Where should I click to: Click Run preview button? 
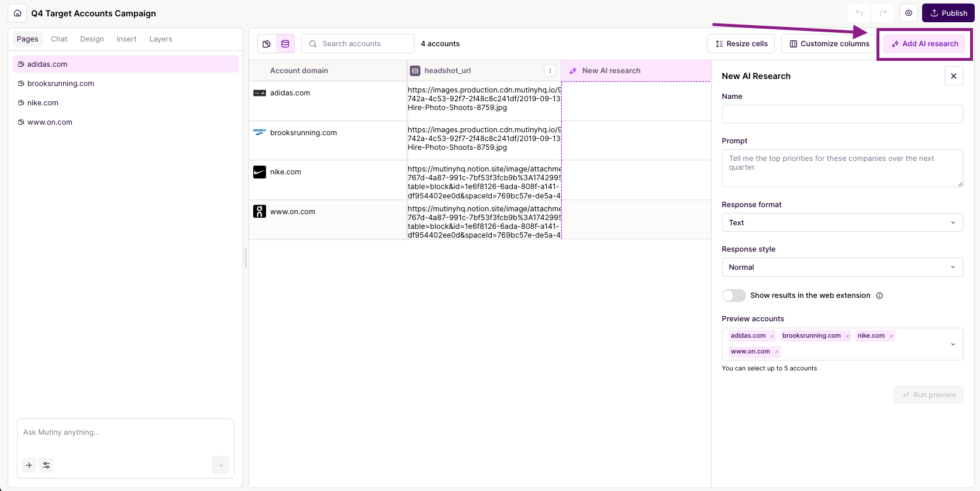click(929, 394)
